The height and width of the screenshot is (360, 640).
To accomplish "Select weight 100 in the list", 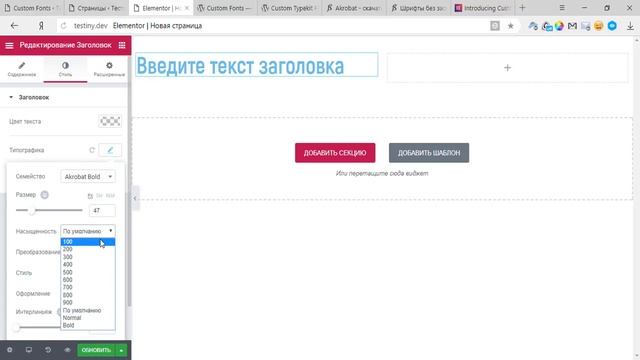I will [88, 242].
